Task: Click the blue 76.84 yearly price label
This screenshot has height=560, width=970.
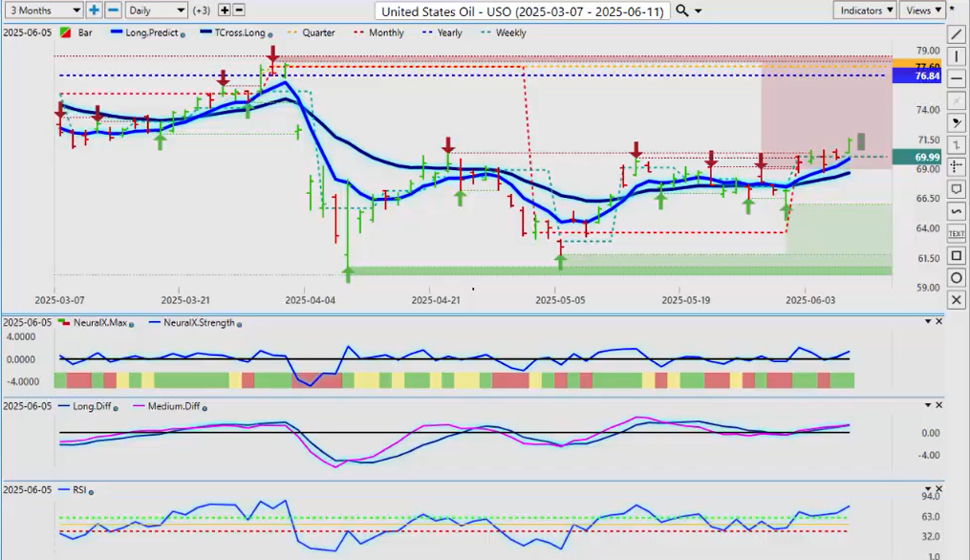Action: [916, 76]
